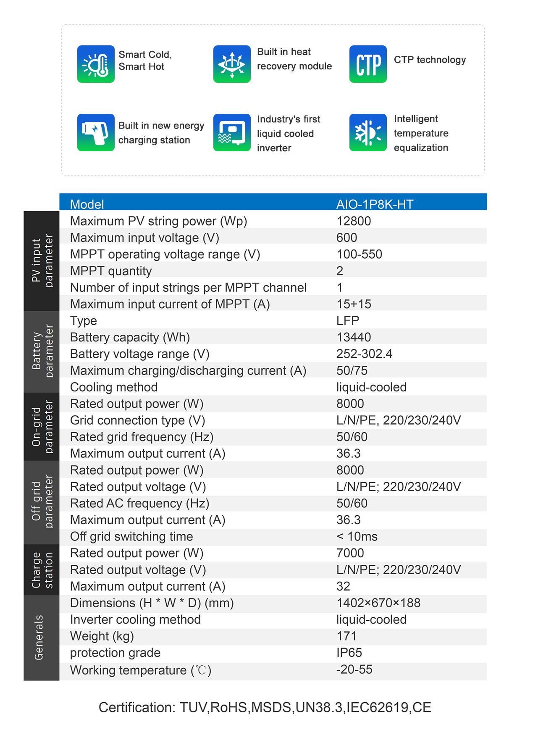Click 'Working temperature (℃)' row label
The height and width of the screenshot is (756, 546).
click(x=141, y=670)
